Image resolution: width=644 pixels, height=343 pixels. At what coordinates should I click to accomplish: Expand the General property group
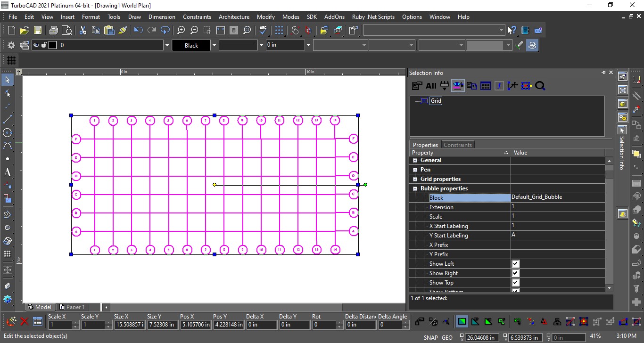click(x=415, y=161)
